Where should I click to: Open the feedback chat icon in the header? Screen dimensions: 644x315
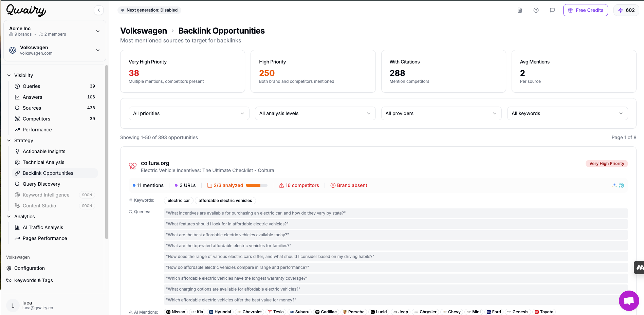pos(552,10)
